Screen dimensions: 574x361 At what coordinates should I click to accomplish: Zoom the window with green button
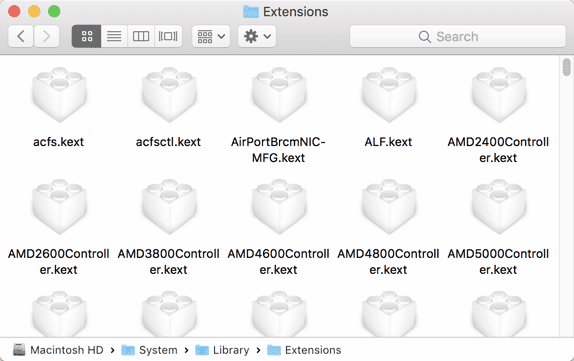tap(54, 11)
